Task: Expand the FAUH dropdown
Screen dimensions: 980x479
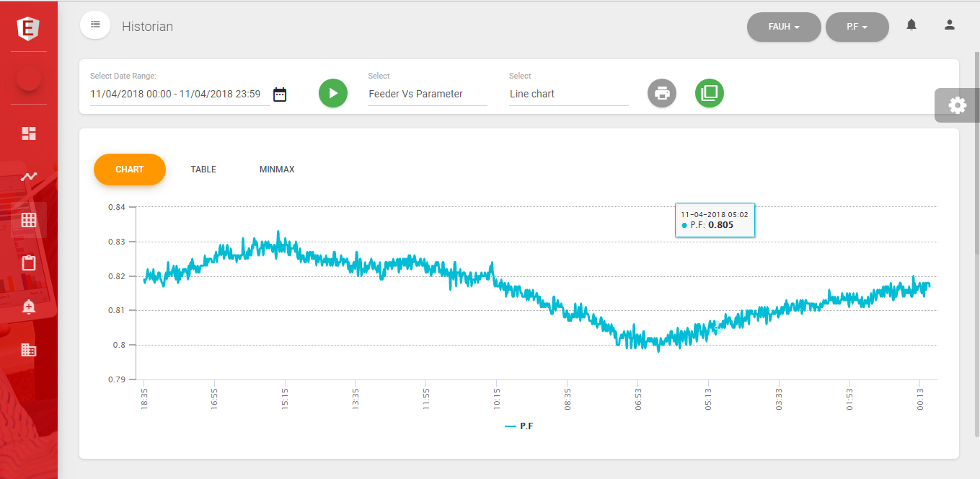Action: click(784, 27)
